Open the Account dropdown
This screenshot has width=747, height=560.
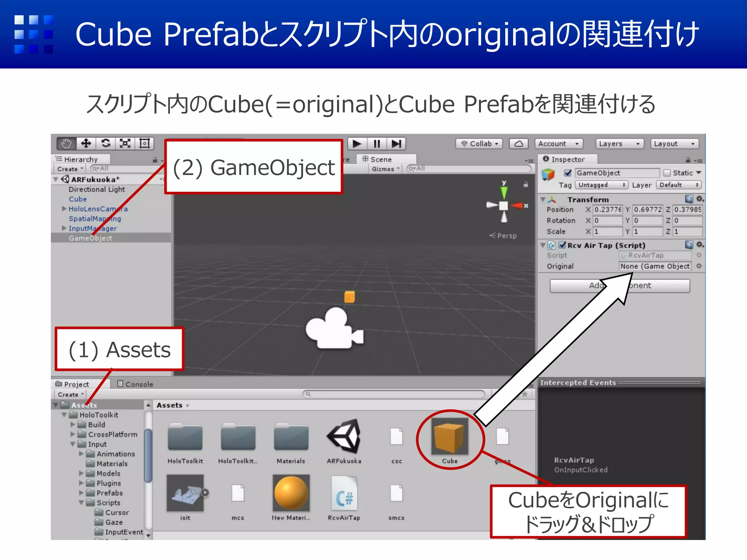pos(559,144)
